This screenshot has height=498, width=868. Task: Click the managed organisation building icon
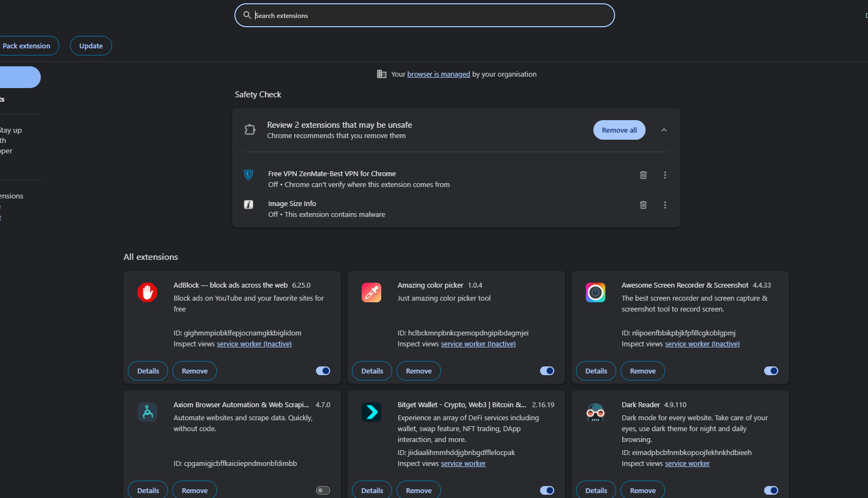382,74
